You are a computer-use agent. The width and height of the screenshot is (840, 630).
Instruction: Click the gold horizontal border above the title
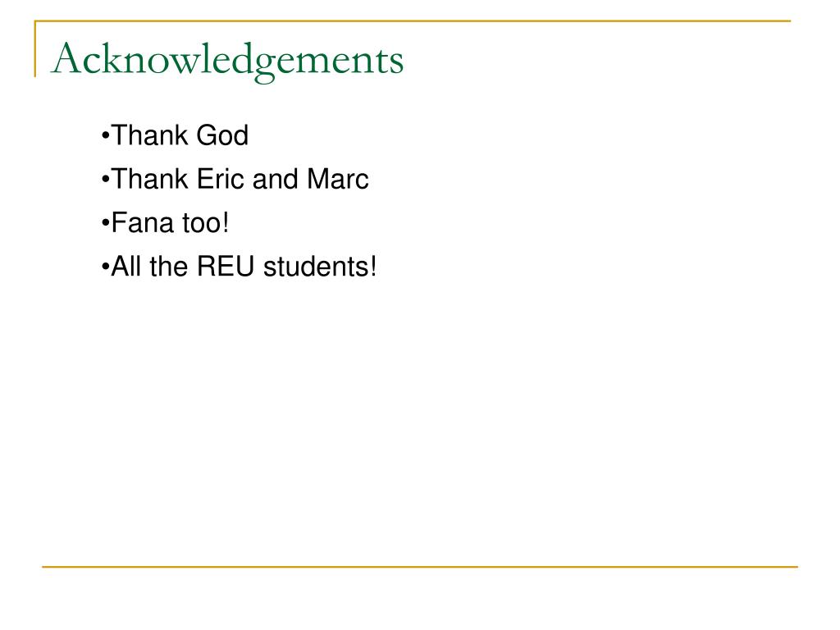(x=413, y=21)
